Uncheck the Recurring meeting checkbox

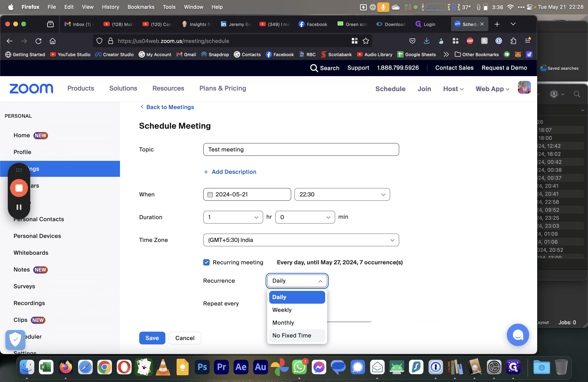[x=206, y=262]
